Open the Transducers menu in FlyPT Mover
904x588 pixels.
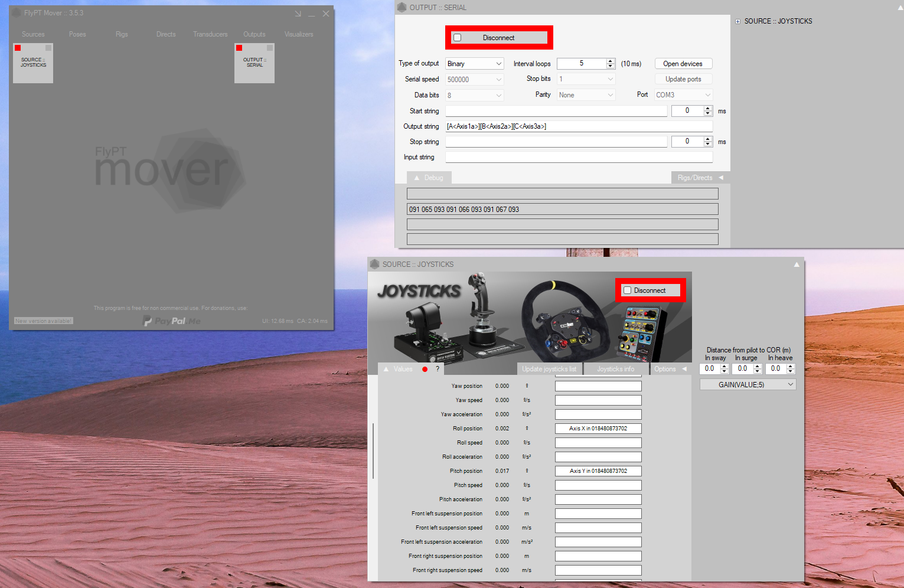click(x=210, y=34)
